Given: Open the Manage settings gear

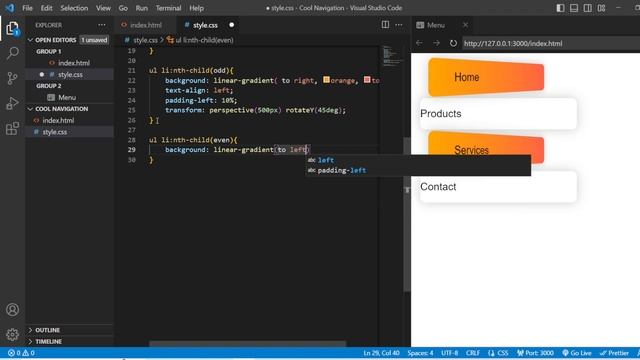Looking at the screenshot, I should [x=13, y=335].
